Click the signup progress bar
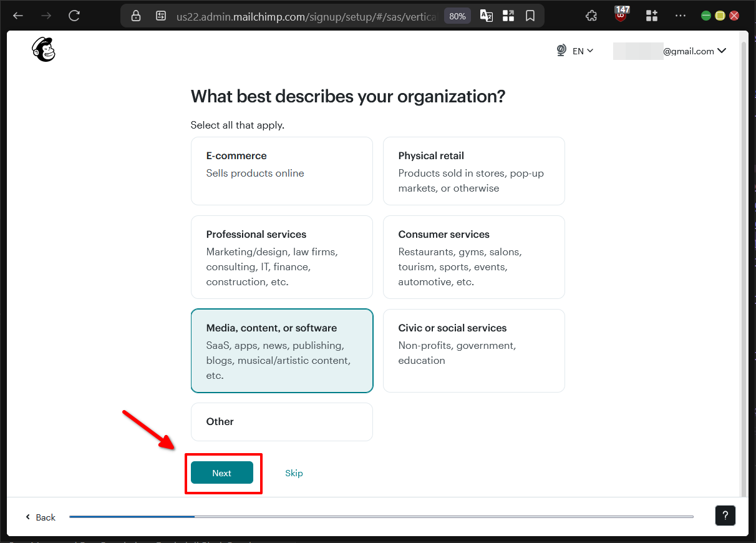 tap(381, 516)
